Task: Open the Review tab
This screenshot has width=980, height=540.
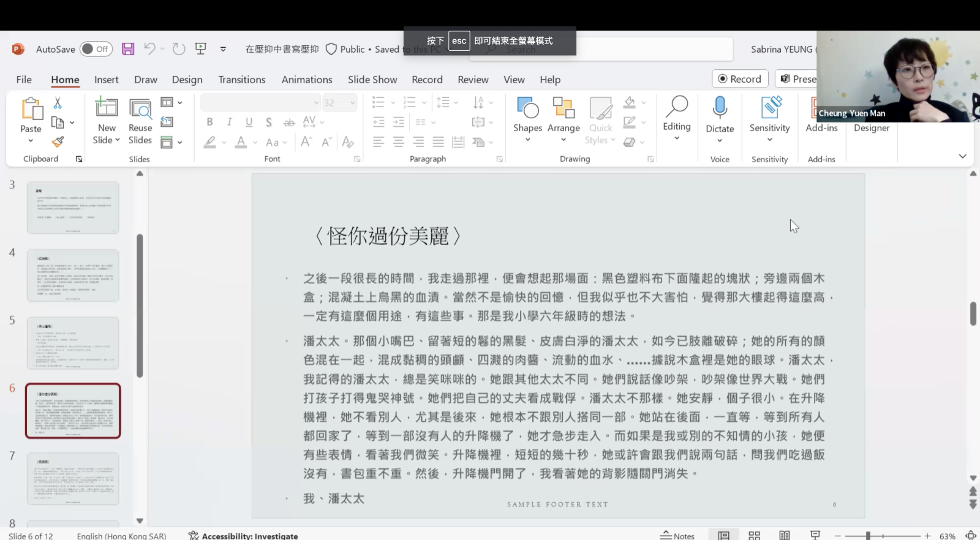Action: coord(473,80)
